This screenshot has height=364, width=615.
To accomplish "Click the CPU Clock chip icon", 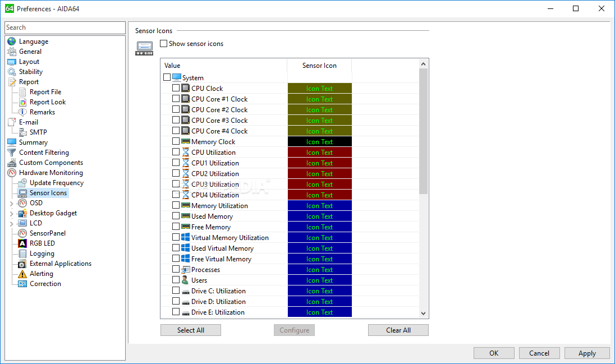I will point(186,88).
